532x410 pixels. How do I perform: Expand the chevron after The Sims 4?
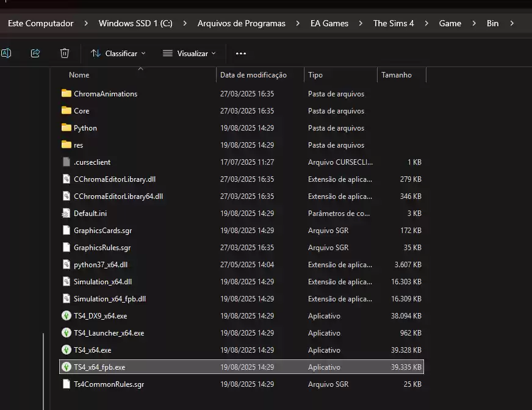pos(426,23)
